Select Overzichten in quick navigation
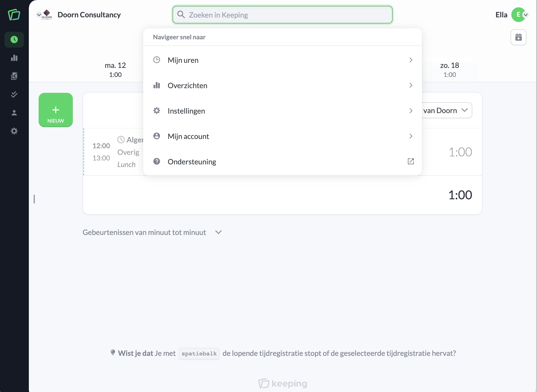 pyautogui.click(x=283, y=85)
